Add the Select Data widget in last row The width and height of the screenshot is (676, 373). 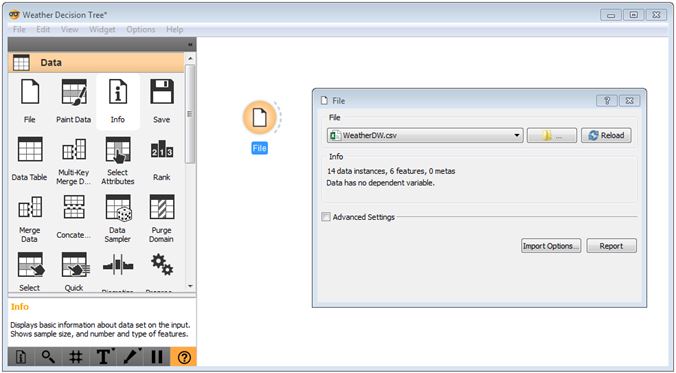[x=30, y=272]
